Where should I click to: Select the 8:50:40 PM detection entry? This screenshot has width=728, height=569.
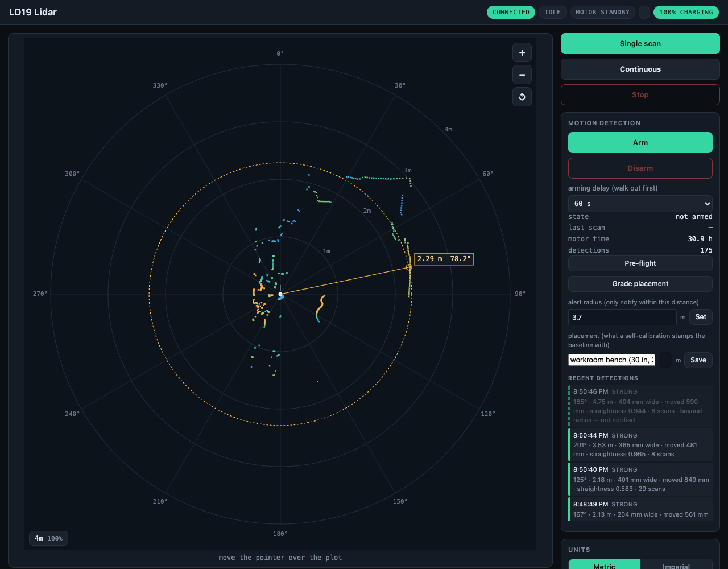pyautogui.click(x=640, y=479)
